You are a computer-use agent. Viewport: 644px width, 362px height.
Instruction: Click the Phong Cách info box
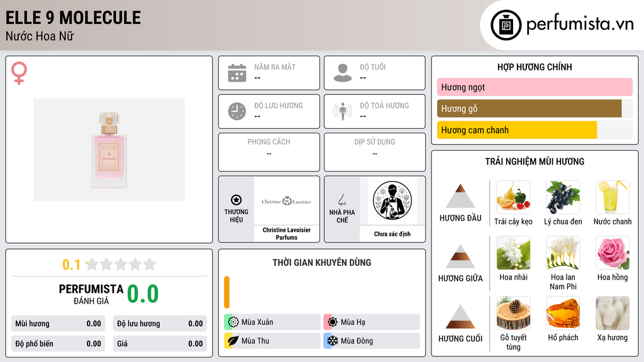(269, 152)
